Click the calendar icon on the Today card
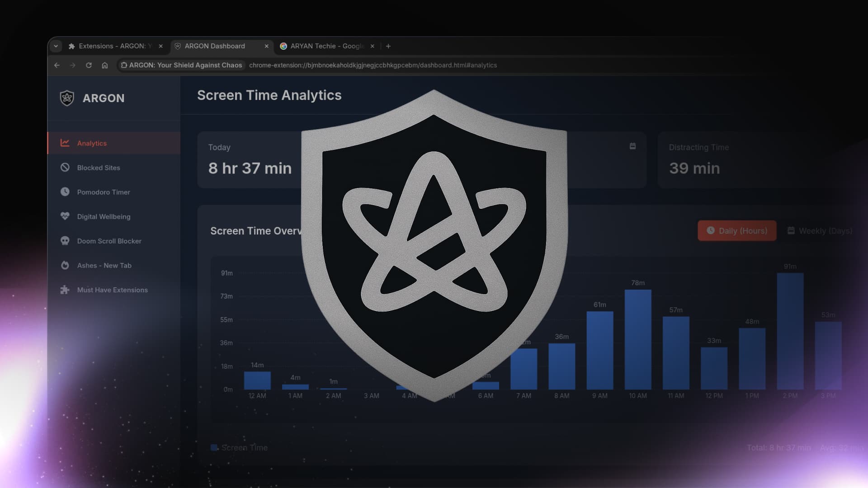The height and width of the screenshot is (488, 868). 632,146
